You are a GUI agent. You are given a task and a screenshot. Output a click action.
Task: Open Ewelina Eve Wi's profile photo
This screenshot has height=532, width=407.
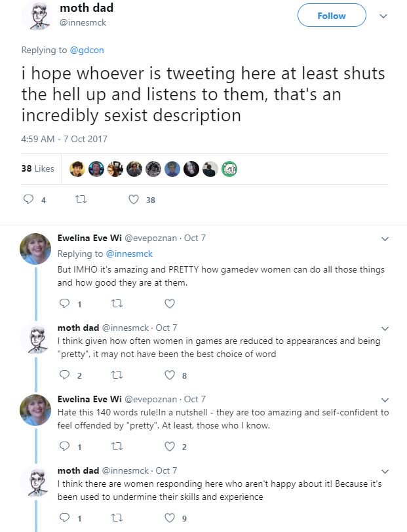(x=35, y=249)
